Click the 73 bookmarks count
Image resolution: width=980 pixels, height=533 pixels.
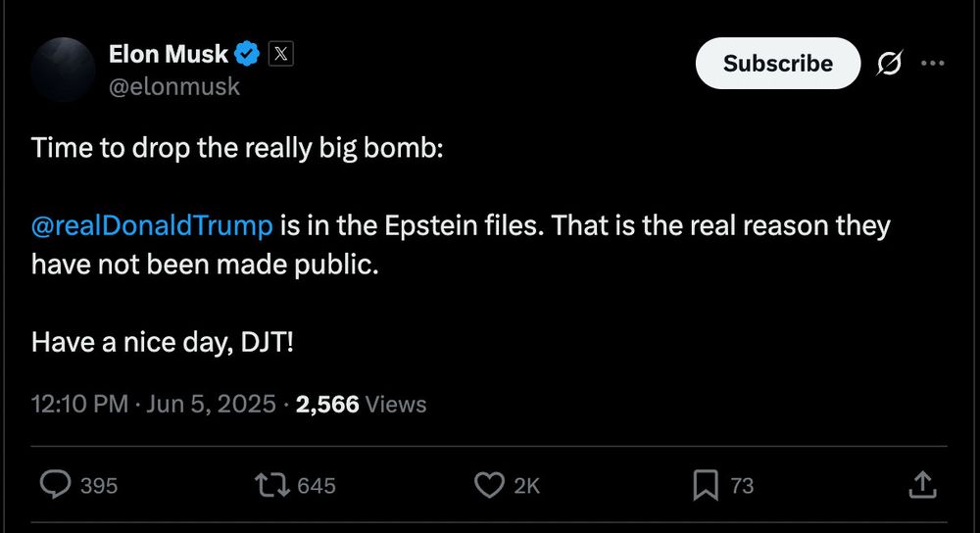[742, 485]
